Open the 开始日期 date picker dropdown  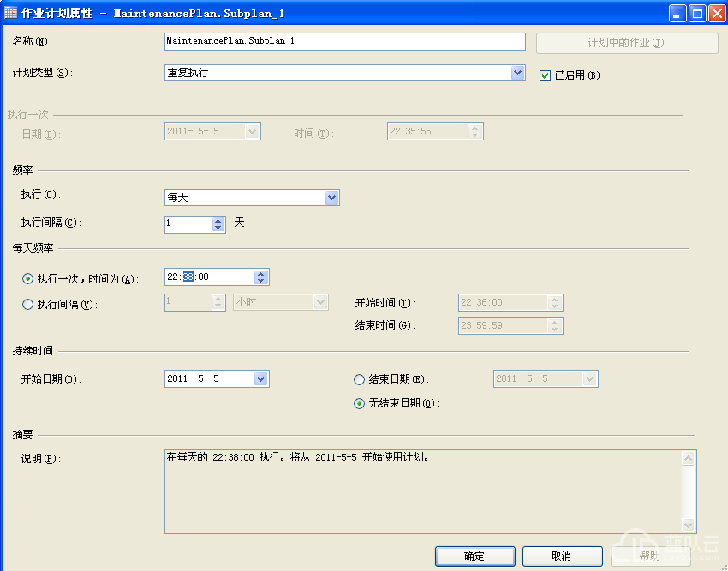click(x=261, y=379)
